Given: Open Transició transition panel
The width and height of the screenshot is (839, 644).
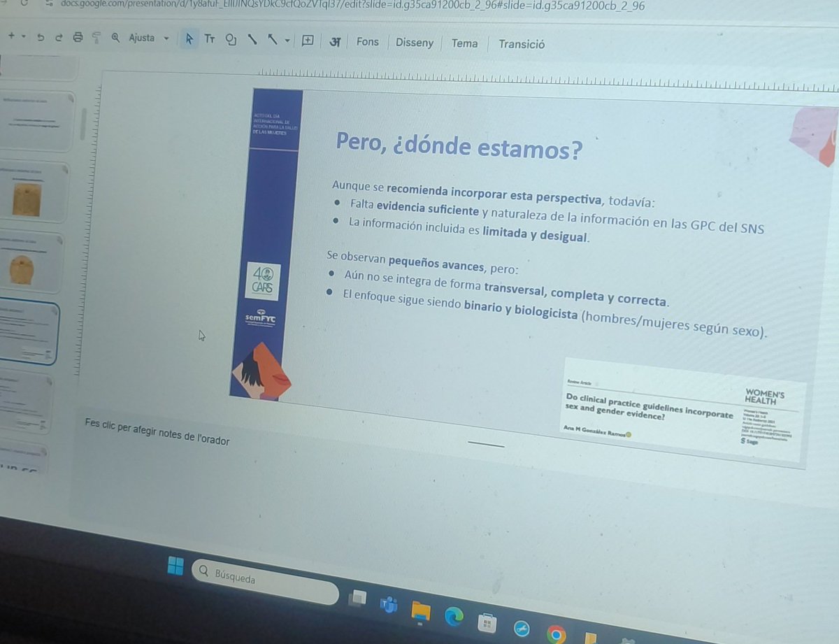Looking at the screenshot, I should (522, 44).
